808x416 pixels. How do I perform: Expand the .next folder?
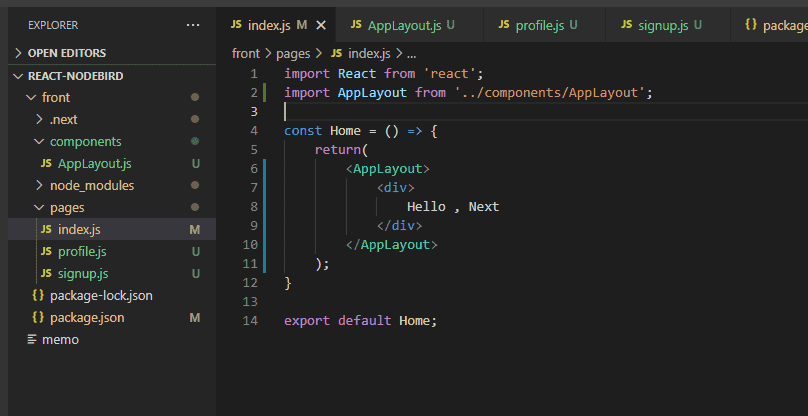coord(112,120)
